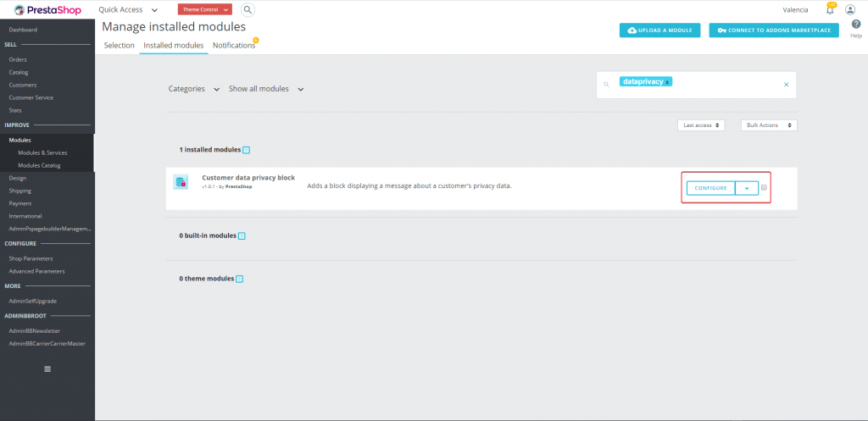Tick the Customer data privacy block checkbox

[x=765, y=187]
